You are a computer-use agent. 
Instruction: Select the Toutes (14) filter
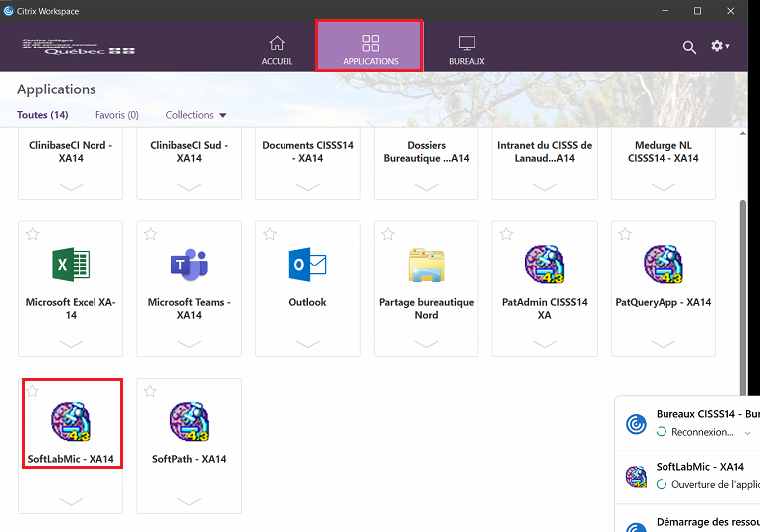pos(43,115)
